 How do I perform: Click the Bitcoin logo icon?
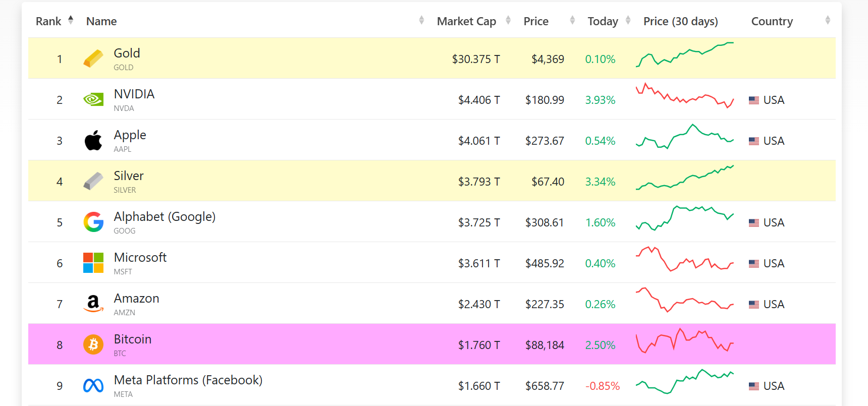point(93,344)
